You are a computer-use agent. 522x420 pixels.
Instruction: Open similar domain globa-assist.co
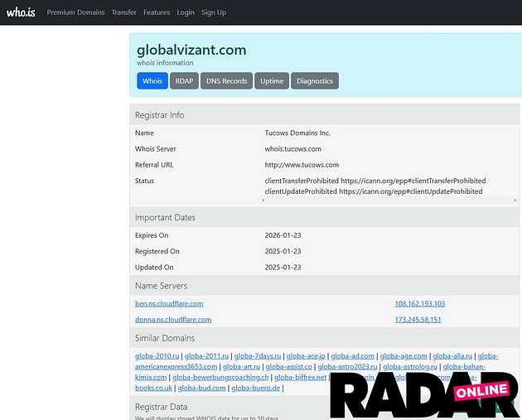[x=288, y=366]
